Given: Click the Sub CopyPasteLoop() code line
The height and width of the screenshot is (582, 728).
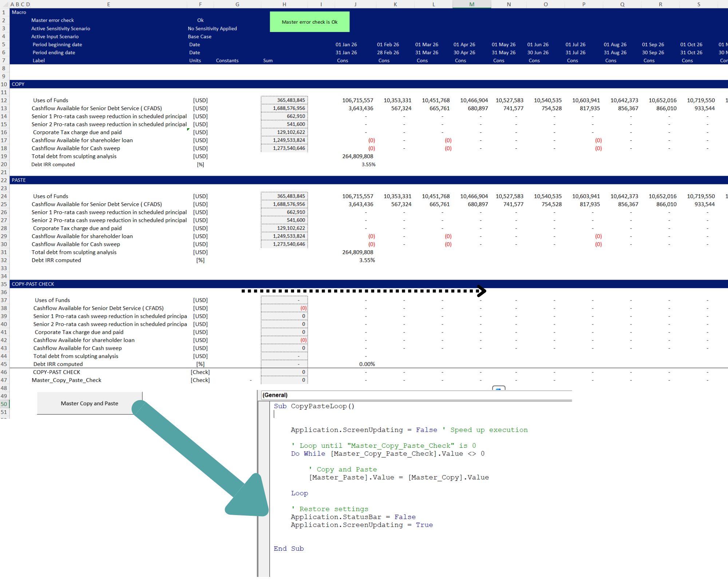Looking at the screenshot, I should [x=314, y=406].
